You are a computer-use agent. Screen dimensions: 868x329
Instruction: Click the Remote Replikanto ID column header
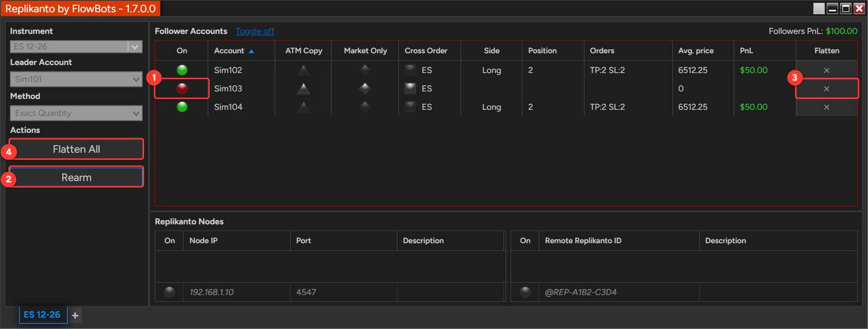[619, 240]
